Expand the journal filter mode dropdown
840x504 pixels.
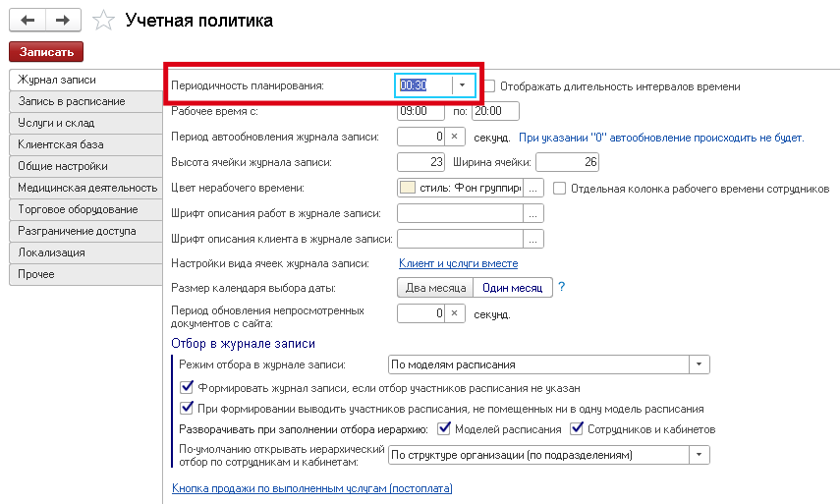coord(698,364)
